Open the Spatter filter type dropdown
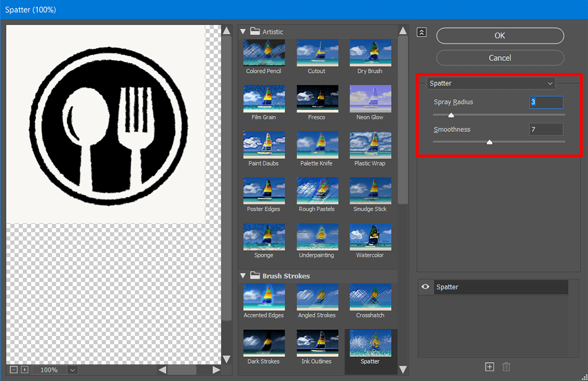Image resolution: width=588 pixels, height=381 pixels. [x=492, y=83]
